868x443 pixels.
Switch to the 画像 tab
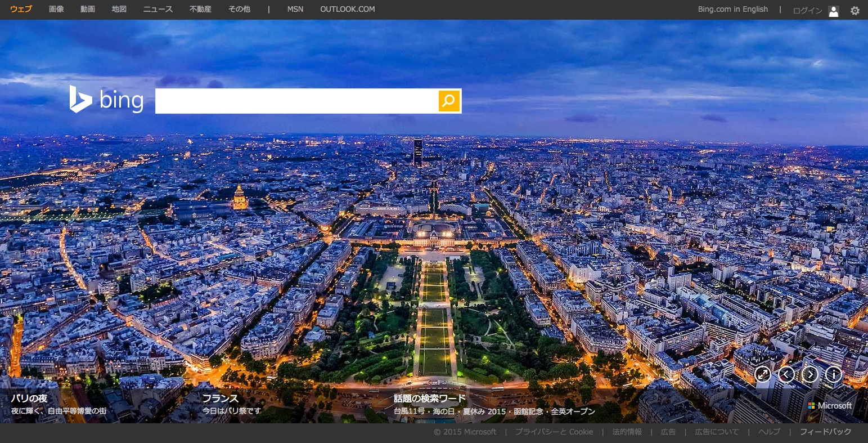coord(56,9)
